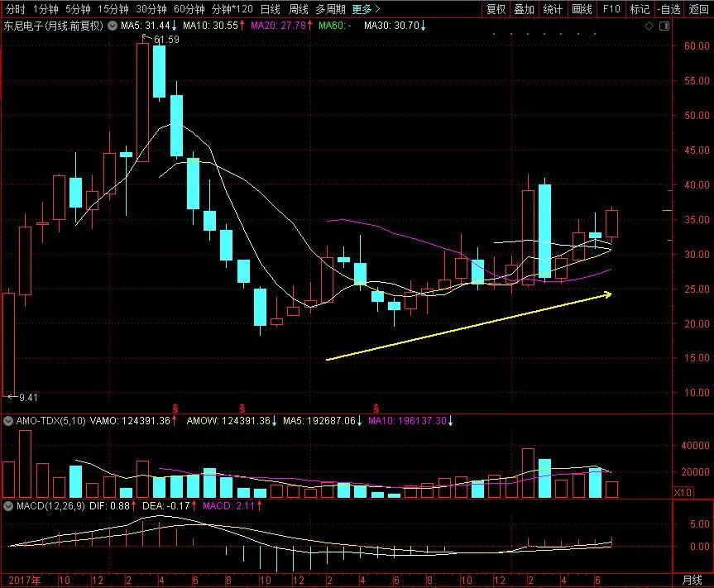Click the VAMO: 124391.36 value
The height and width of the screenshot is (588, 714).
[x=133, y=421]
